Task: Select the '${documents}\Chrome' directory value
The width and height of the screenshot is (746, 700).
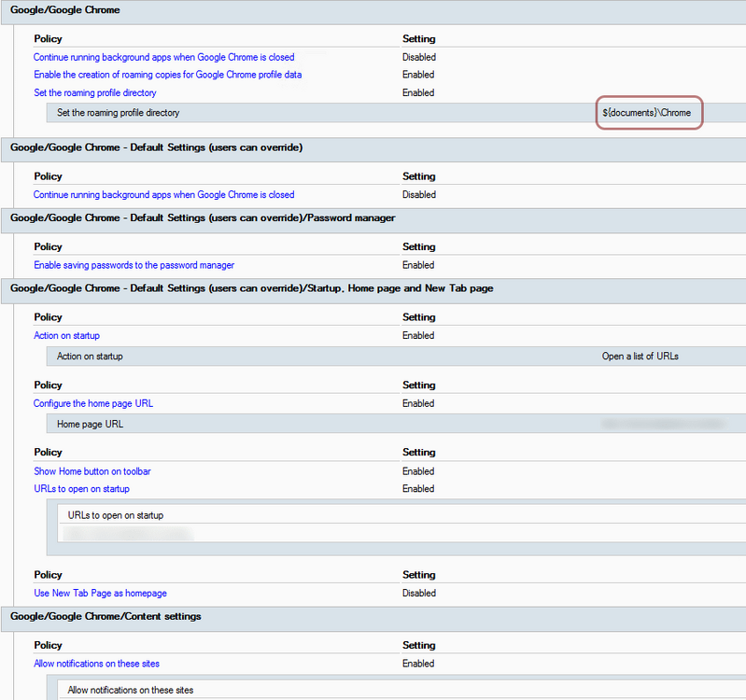Action: [x=647, y=113]
